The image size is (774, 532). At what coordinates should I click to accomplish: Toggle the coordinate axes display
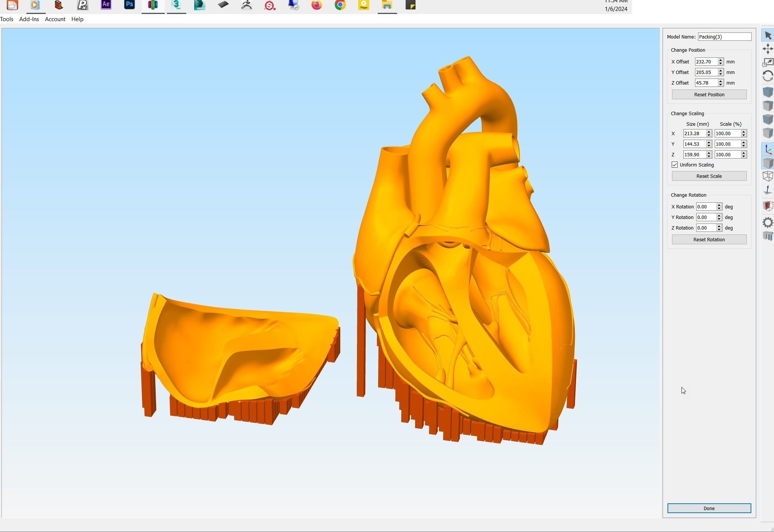(768, 150)
